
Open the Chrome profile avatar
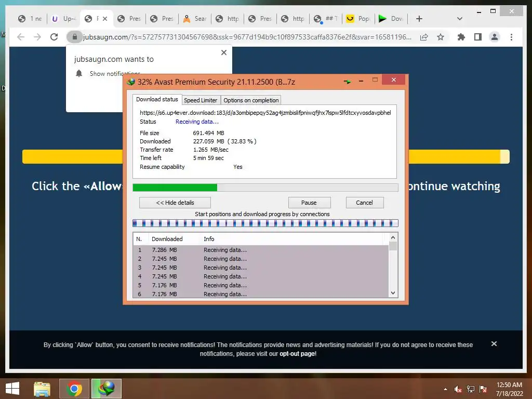pyautogui.click(x=495, y=37)
